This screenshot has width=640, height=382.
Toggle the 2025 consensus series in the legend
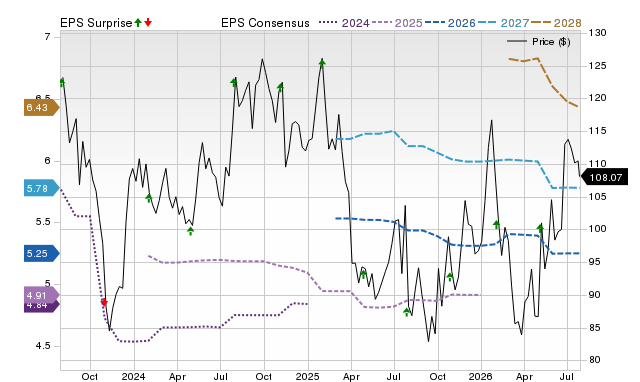(x=397, y=23)
